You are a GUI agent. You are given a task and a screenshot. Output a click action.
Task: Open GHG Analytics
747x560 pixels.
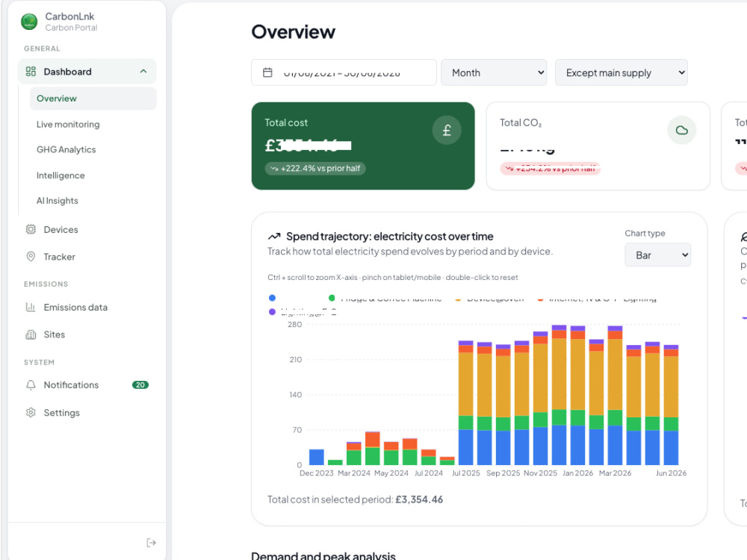pos(66,149)
